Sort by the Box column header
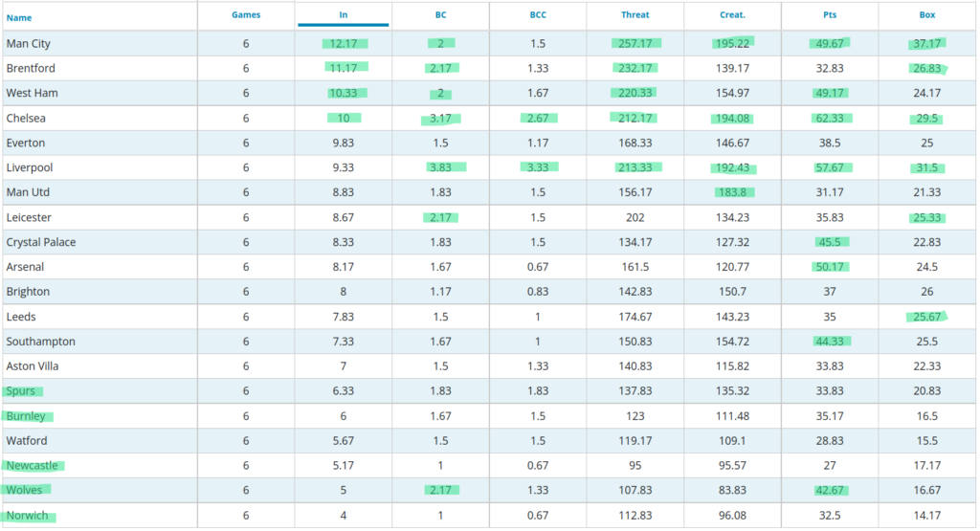Screen dimensions: 980x531 (926, 15)
